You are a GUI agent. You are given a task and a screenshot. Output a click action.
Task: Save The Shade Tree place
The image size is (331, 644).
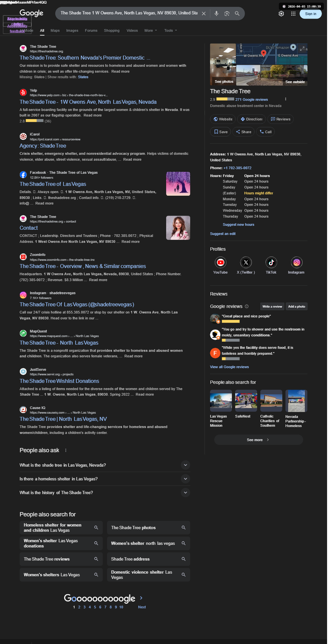pos(220,132)
